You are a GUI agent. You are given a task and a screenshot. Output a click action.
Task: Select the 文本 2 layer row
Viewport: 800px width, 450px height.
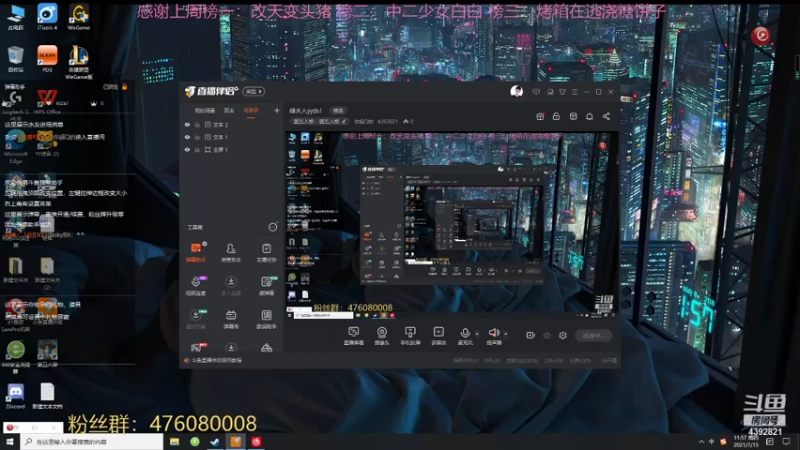[231, 124]
